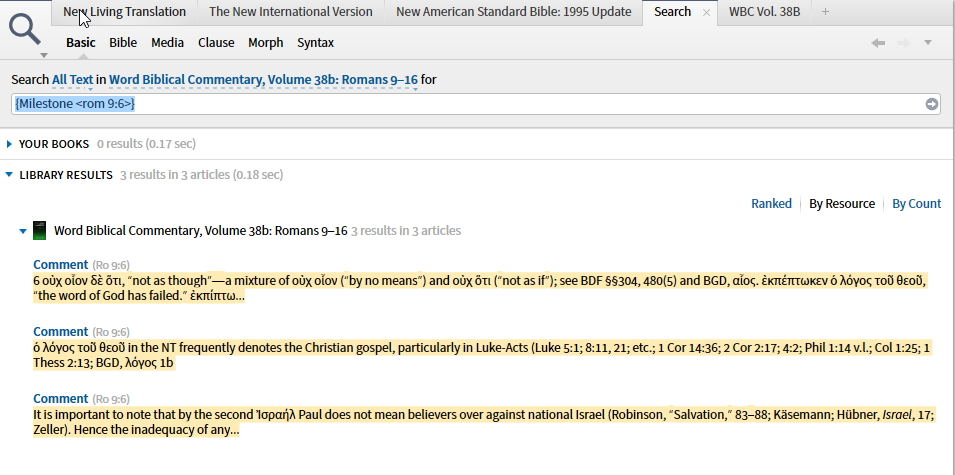
Task: Go back with the left navigation arrow
Action: (878, 43)
